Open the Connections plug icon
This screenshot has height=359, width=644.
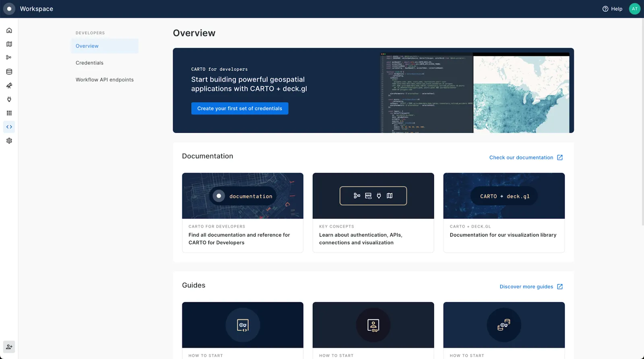[9, 99]
